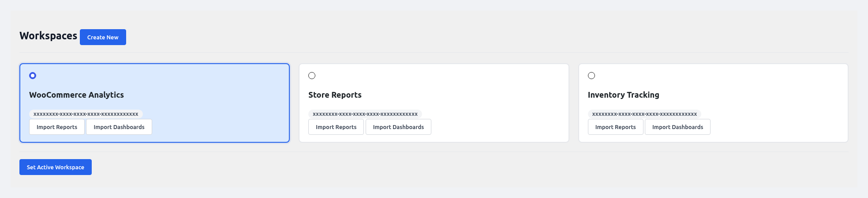
Task: Click the WooCommerce Analytics workspace ID badge
Action: click(86, 114)
